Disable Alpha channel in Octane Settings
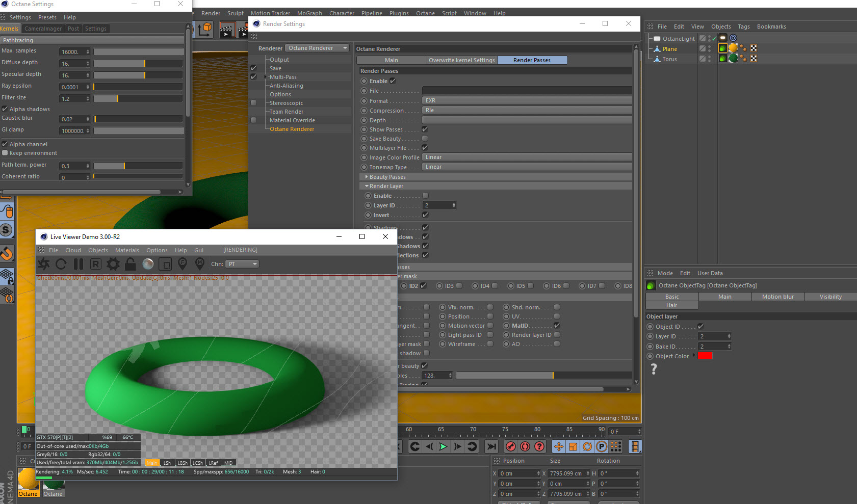 [5, 144]
